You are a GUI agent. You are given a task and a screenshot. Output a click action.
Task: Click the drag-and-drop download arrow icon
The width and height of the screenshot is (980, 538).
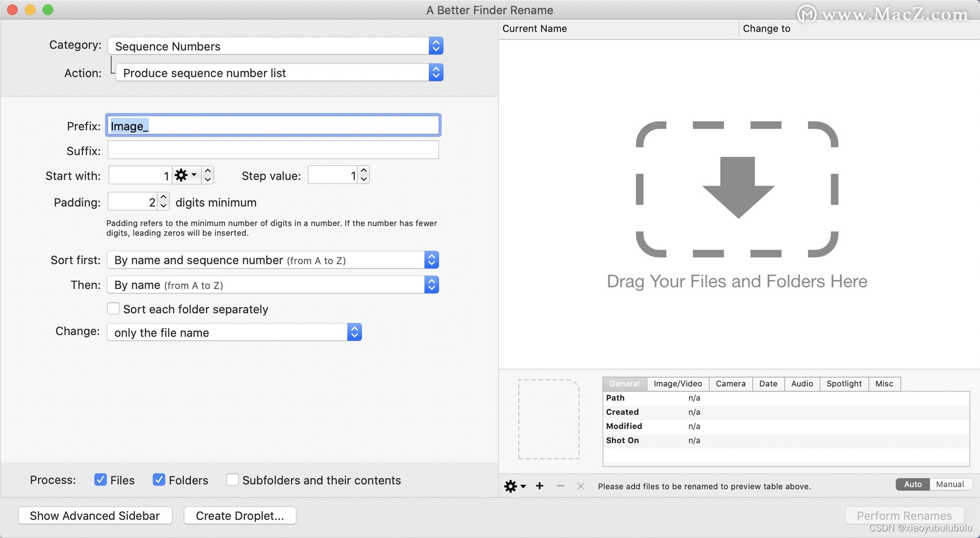pyautogui.click(x=738, y=188)
